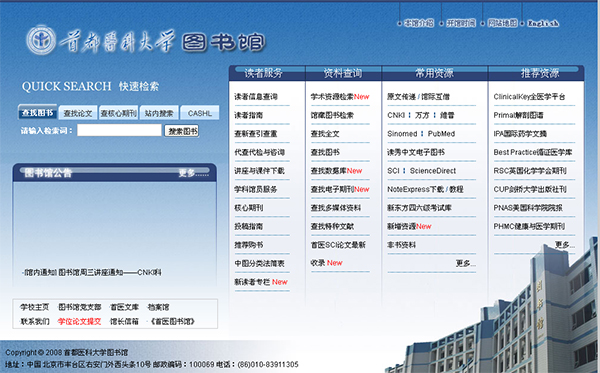This screenshot has width=600, height=373.
Task: Click the university emblem logo
Action: click(x=41, y=40)
